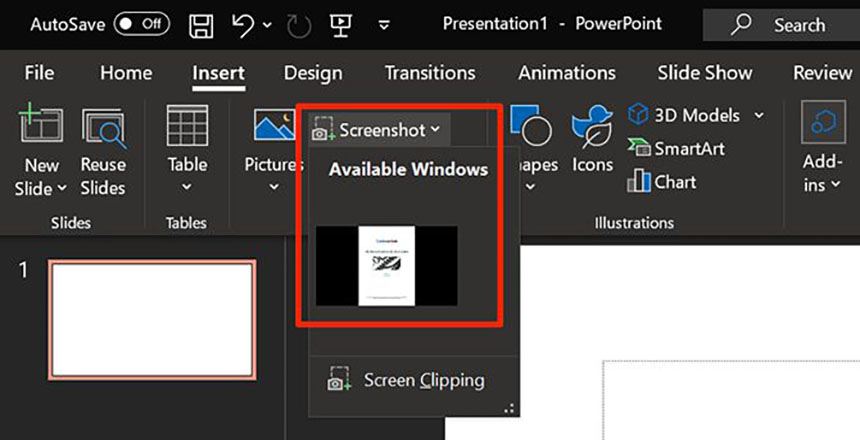Open the Undo history dropdown arrow
860x440 pixels.
tap(266, 25)
